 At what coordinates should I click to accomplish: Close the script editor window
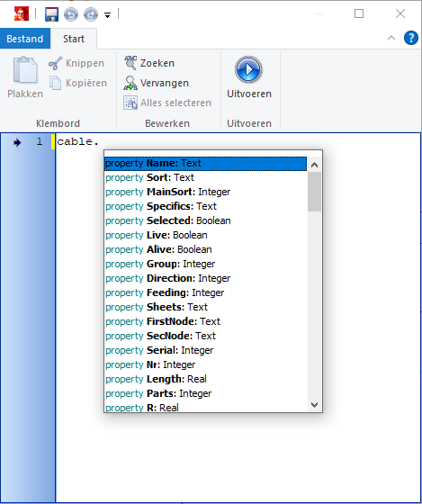(x=400, y=13)
